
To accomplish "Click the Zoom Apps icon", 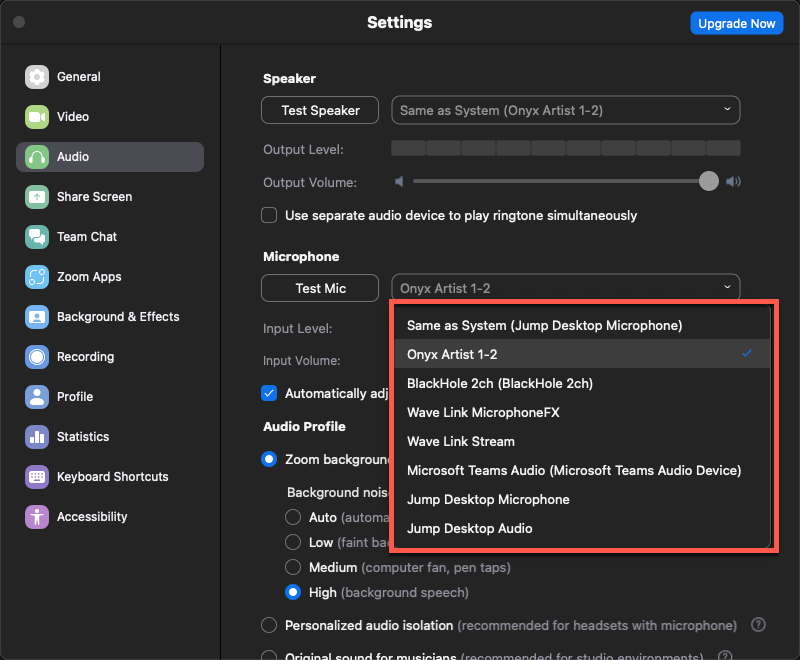I will (x=37, y=277).
